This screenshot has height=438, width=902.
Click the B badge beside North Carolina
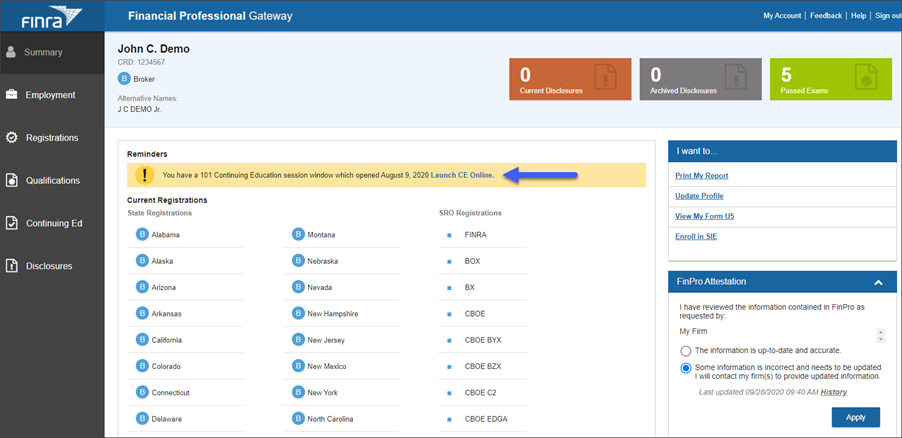pos(298,418)
